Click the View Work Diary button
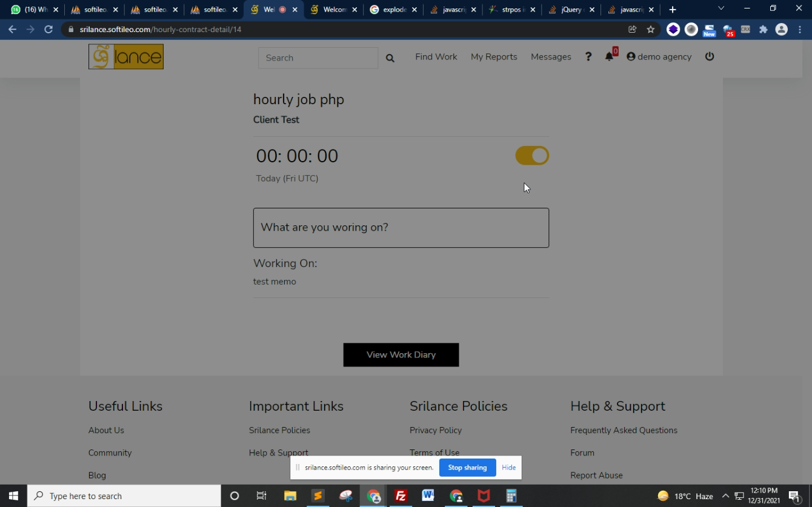The height and width of the screenshot is (507, 812). coord(401,355)
